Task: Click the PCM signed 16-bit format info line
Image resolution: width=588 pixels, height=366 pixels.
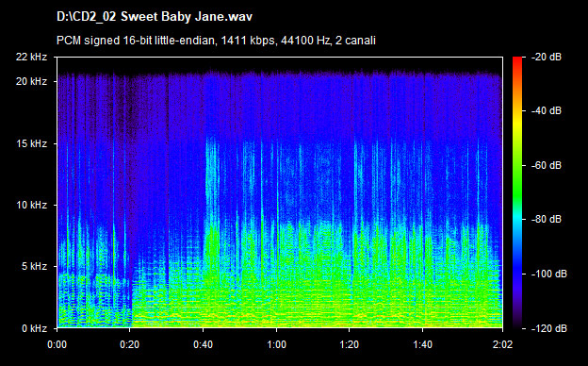Action: pos(216,41)
